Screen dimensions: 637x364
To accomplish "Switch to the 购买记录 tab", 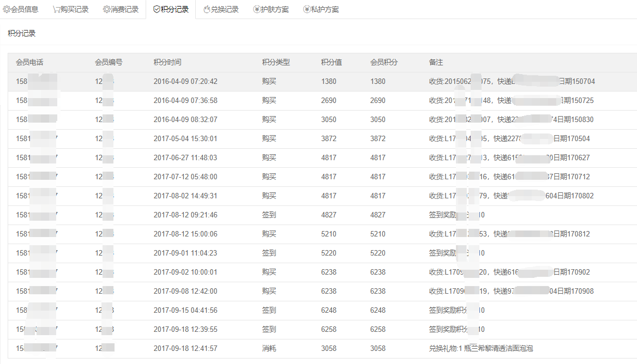I will pos(71,9).
